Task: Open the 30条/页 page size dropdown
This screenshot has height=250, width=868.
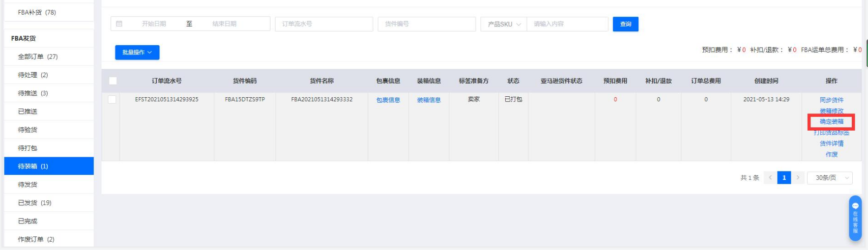Action: [x=830, y=178]
